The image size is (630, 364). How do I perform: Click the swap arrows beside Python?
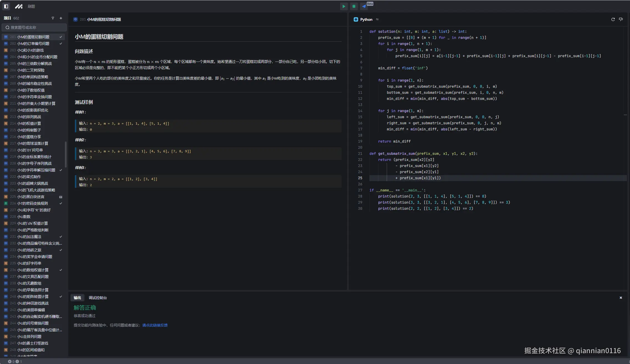377,19
